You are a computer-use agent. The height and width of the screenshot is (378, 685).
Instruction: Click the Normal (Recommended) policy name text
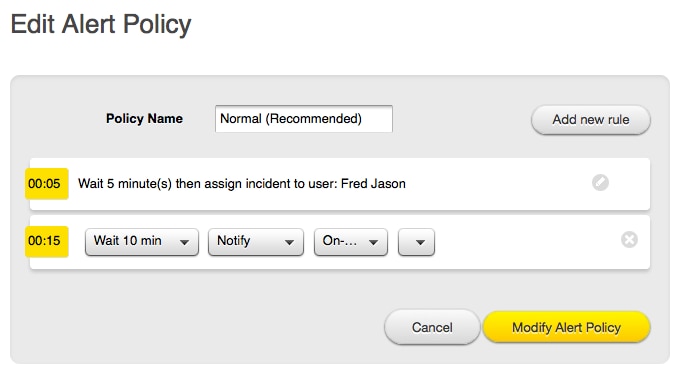[x=291, y=118]
